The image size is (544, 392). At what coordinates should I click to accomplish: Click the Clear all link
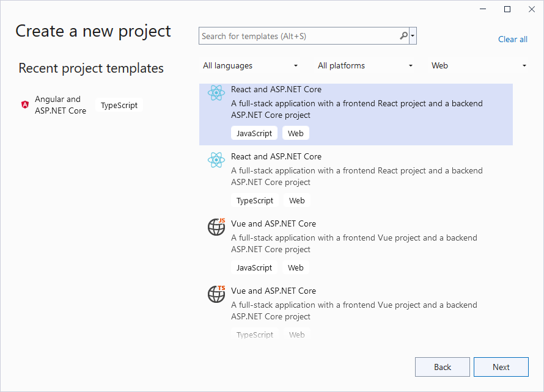point(513,39)
